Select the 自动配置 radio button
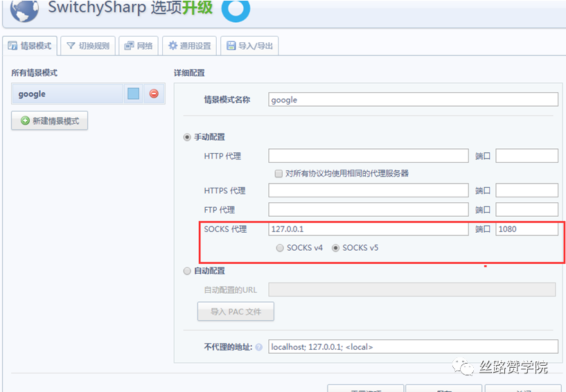 click(187, 271)
